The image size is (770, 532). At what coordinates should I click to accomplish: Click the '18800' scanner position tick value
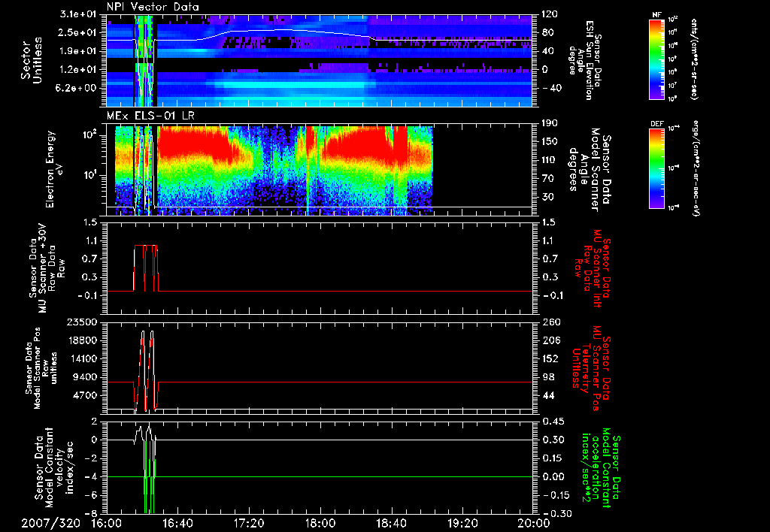(83, 340)
